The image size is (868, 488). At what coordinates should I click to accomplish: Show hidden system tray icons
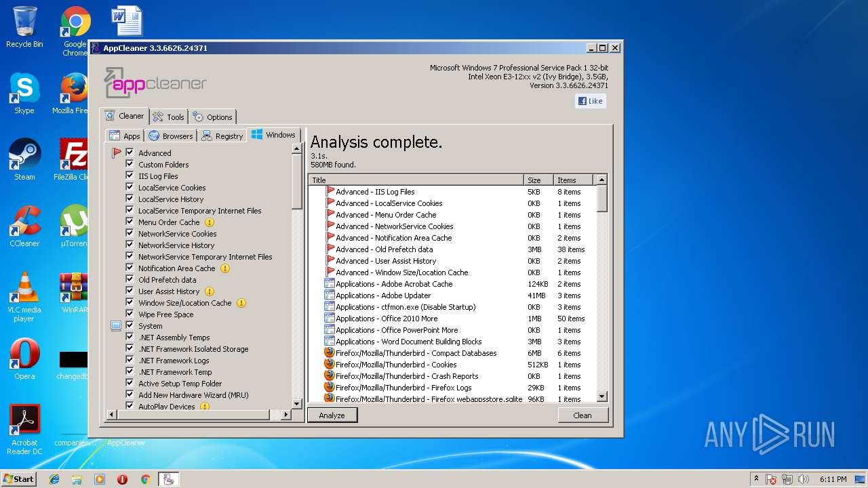pyautogui.click(x=756, y=479)
